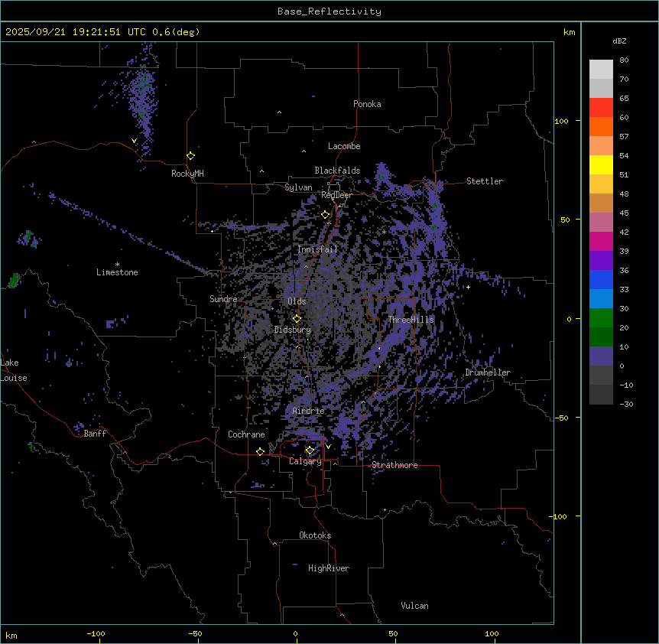The width and height of the screenshot is (659, 644).
Task: Click the Banff location label
Action: pos(95,434)
